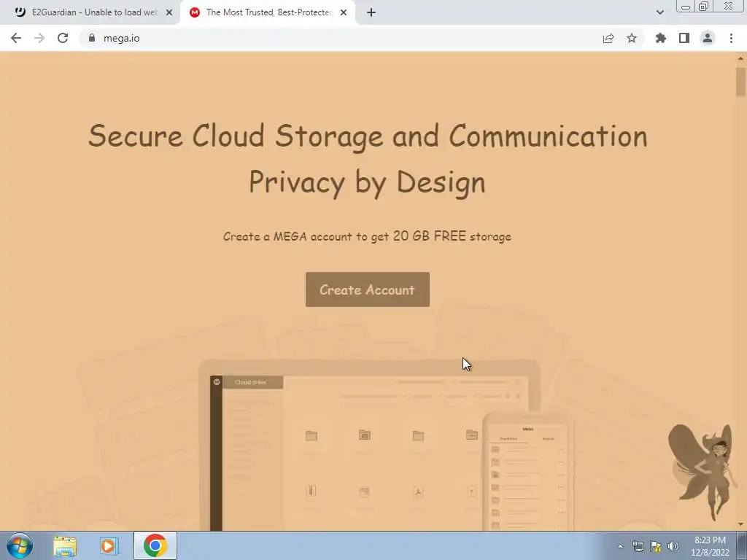Image resolution: width=747 pixels, height=560 pixels.
Task: View site info via lock icon
Action: click(92, 38)
